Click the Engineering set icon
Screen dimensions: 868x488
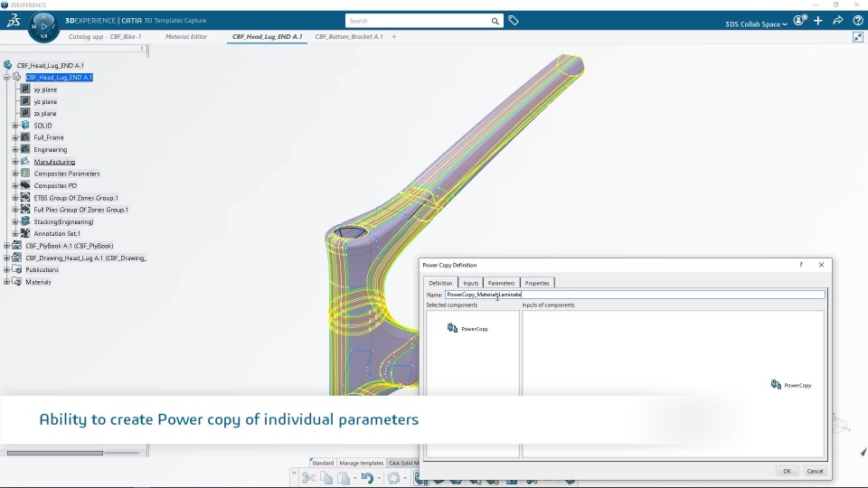click(x=25, y=149)
